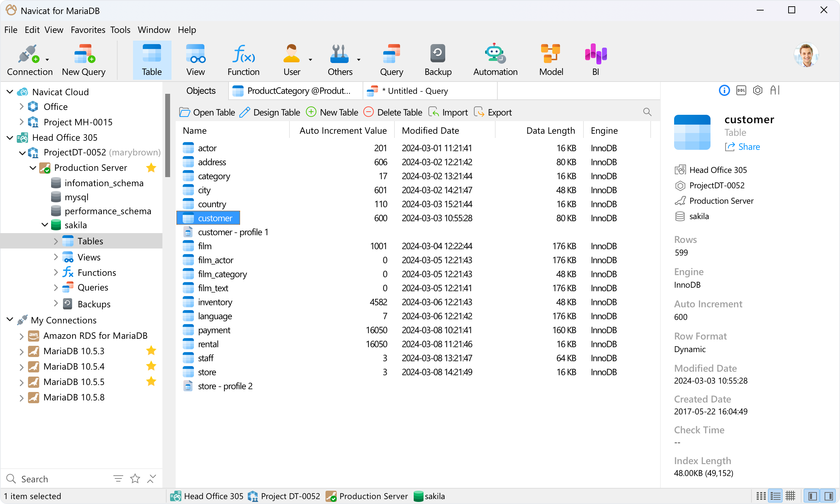This screenshot has width=840, height=504.
Task: Expand the Project MH-0015 node
Action: [x=21, y=122]
